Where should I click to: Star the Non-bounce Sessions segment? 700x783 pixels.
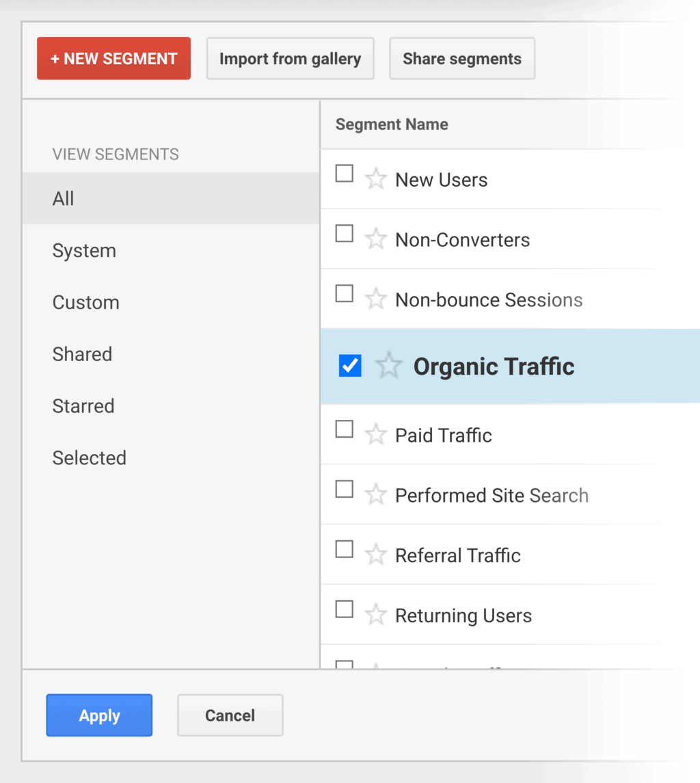point(376,300)
